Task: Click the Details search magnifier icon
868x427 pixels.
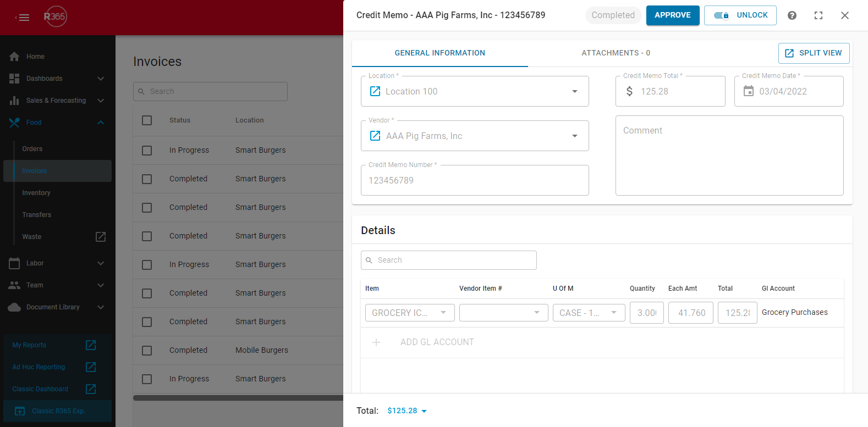Action: point(369,260)
